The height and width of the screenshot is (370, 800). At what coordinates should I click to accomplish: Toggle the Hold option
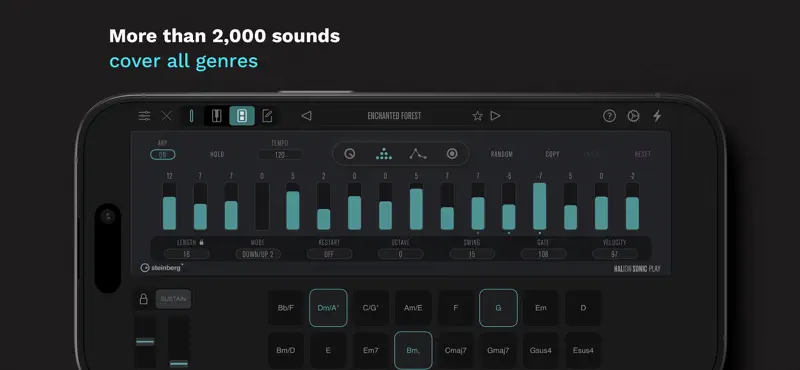(x=217, y=154)
